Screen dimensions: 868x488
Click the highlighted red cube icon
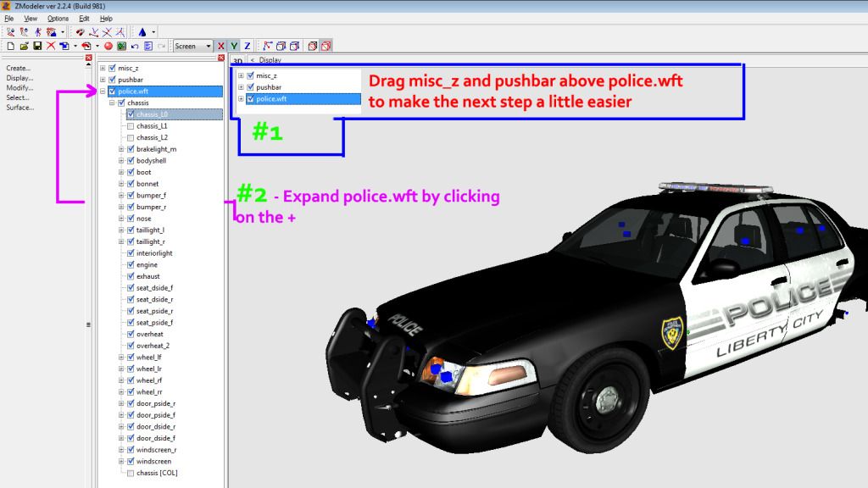coord(326,46)
